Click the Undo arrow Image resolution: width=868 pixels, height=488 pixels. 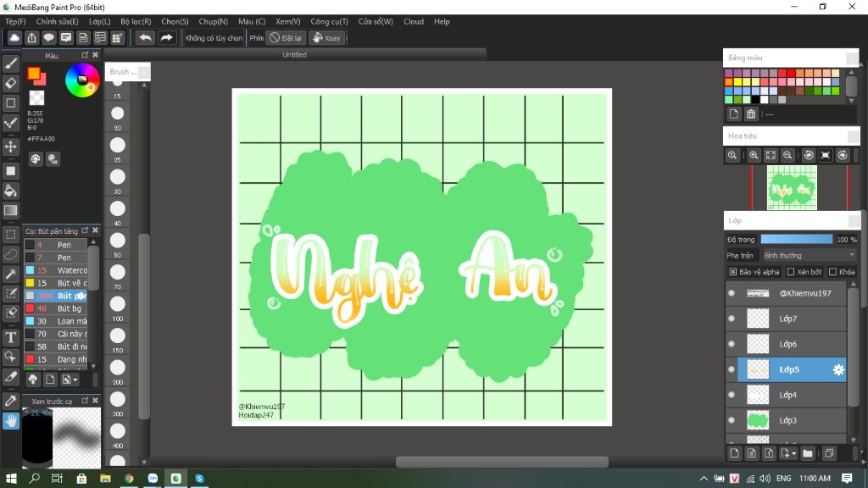coord(145,37)
